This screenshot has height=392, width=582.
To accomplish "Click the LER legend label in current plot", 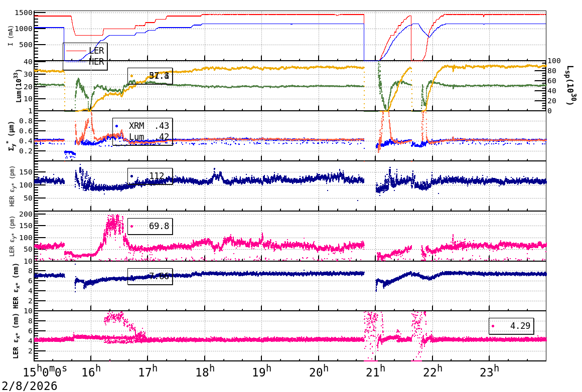I will click(96, 51).
